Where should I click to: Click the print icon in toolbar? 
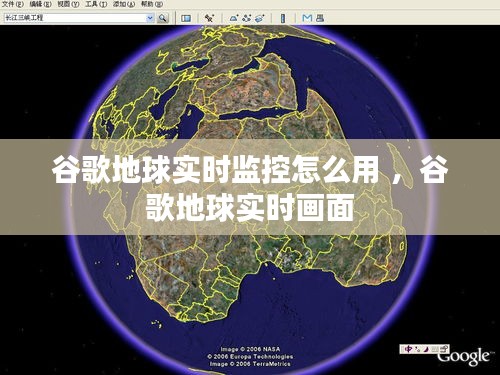pyautogui.click(x=320, y=18)
